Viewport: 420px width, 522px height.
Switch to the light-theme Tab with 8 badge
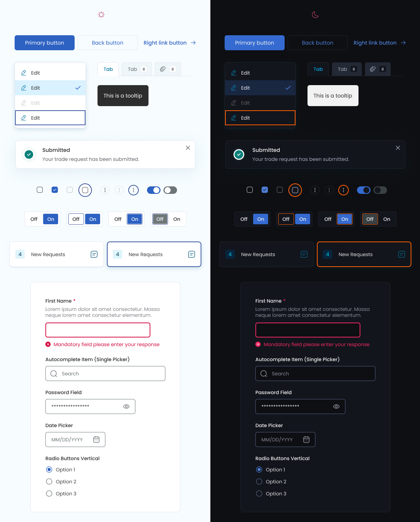(137, 69)
